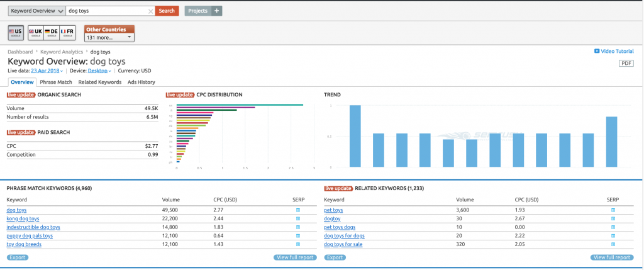
Task: Go to Dashboard breadcrumb
Action: click(20, 52)
